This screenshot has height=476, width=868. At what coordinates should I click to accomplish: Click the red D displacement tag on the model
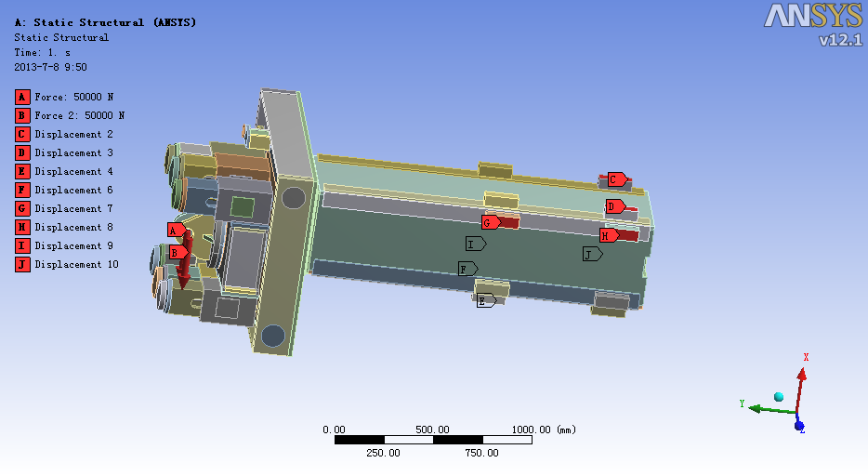(x=612, y=205)
